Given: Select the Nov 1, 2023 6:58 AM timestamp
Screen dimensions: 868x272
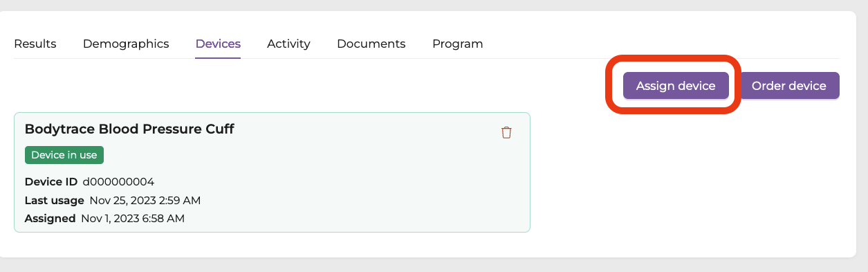Looking at the screenshot, I should click(x=133, y=218).
